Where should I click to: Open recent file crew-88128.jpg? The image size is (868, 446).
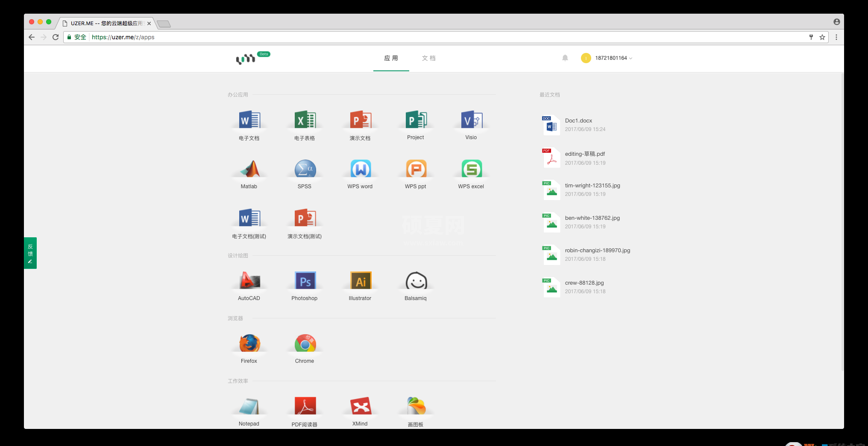tap(584, 283)
